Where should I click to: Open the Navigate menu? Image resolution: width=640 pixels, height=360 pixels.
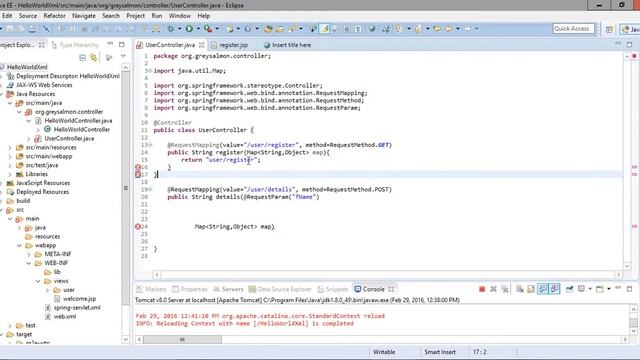click(84, 16)
